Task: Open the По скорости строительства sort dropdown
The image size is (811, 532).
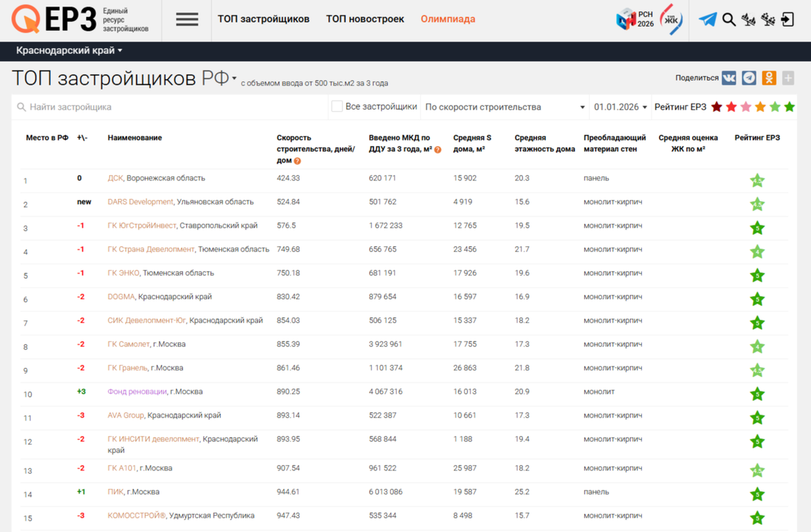Action: click(x=504, y=107)
